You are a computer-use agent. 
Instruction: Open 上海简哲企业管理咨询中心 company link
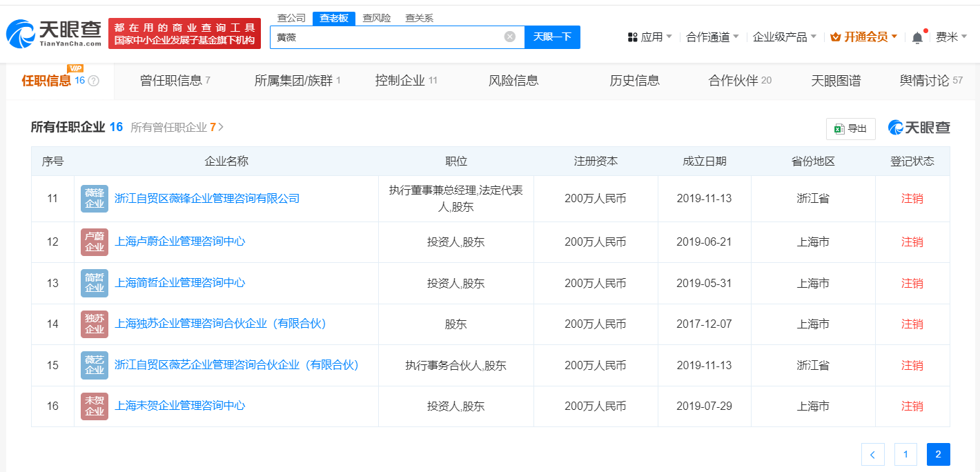tap(179, 283)
